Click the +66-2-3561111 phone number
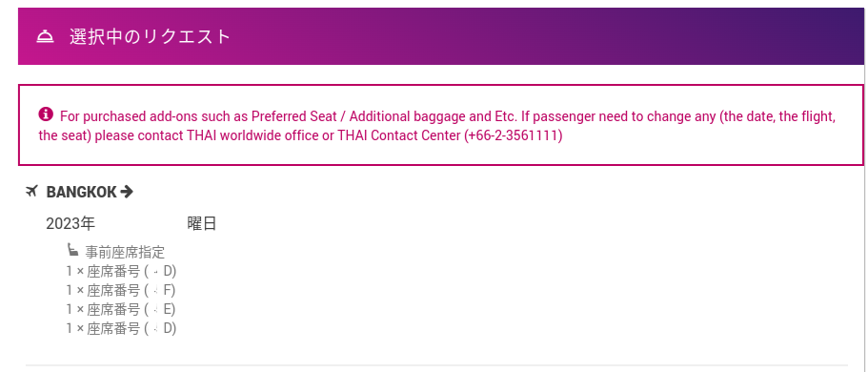The height and width of the screenshot is (372, 868). 514,135
